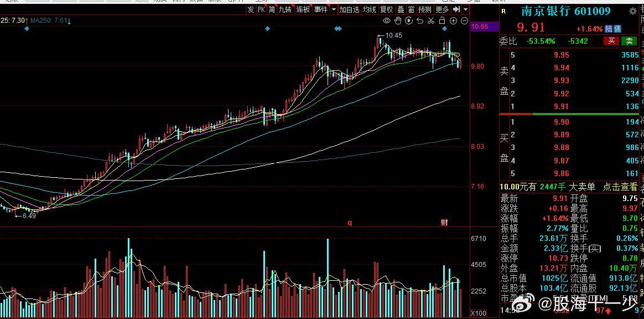
Task: Click the R marker before the stock name
Action: click(504, 11)
